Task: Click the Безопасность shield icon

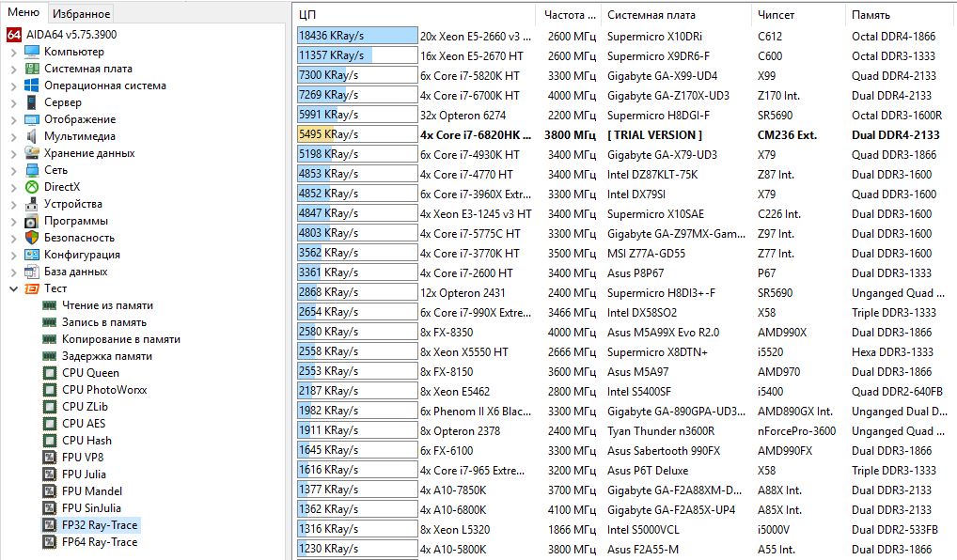Action: pyautogui.click(x=32, y=238)
